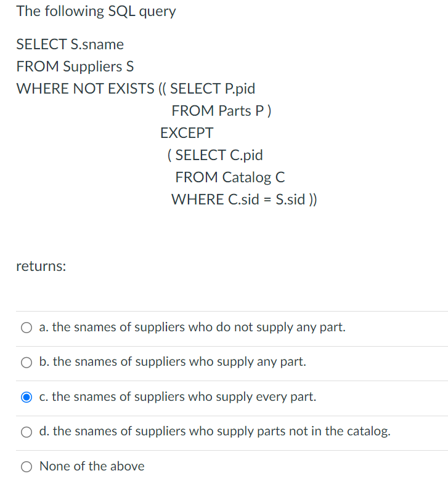Click the 'WHERE NOT EXISTS' clause
Image resolution: width=448 pixels, height=492 pixels.
(86, 89)
